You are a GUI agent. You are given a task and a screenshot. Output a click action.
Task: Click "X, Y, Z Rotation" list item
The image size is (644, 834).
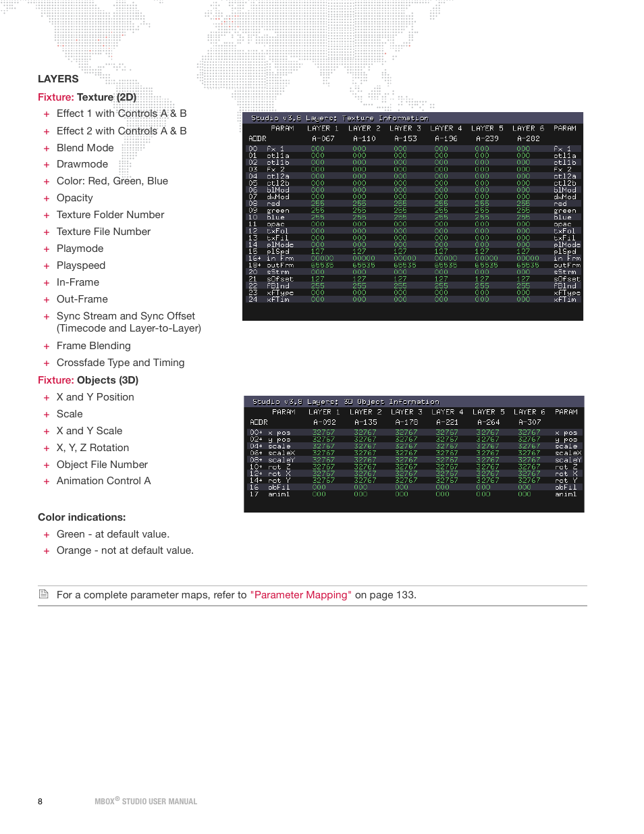[92, 448]
